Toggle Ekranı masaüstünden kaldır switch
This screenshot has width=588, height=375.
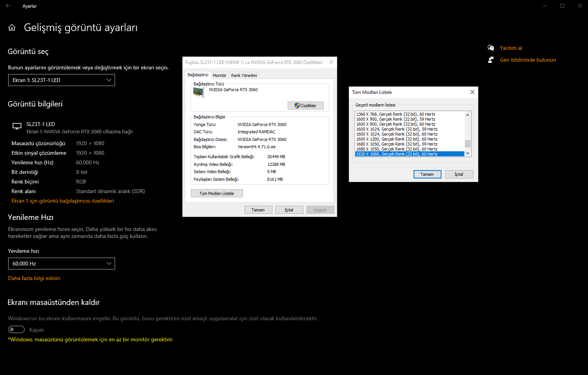pos(16,329)
